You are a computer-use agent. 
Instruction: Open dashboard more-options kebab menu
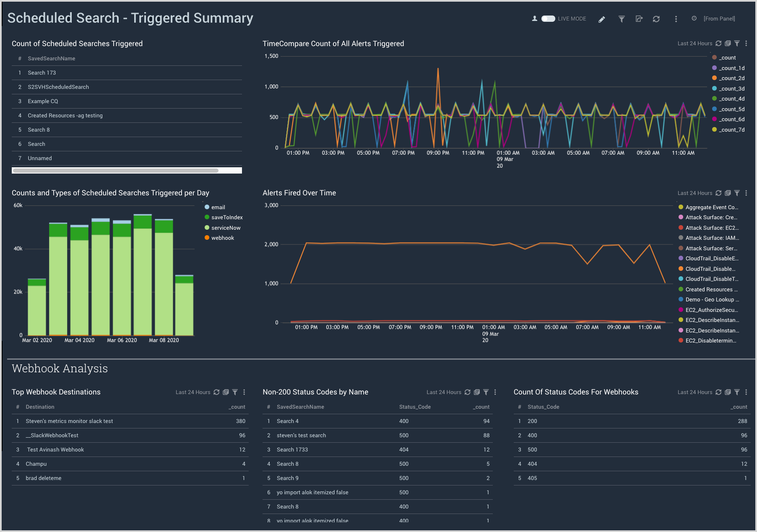point(676,19)
